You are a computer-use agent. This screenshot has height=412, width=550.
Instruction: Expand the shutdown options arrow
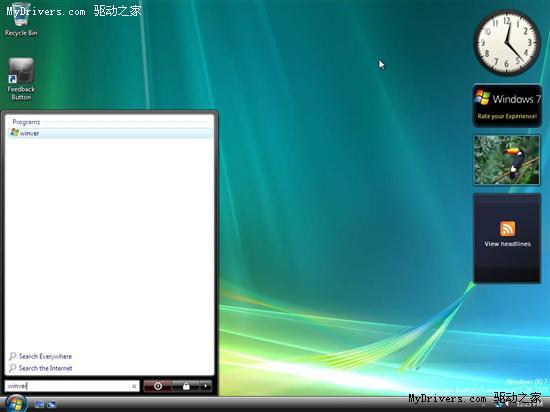coord(206,386)
